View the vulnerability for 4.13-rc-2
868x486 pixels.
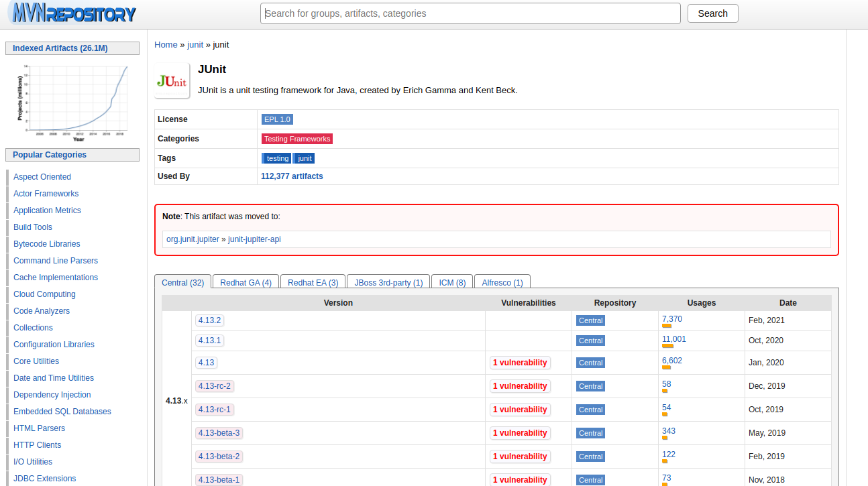[x=520, y=386]
